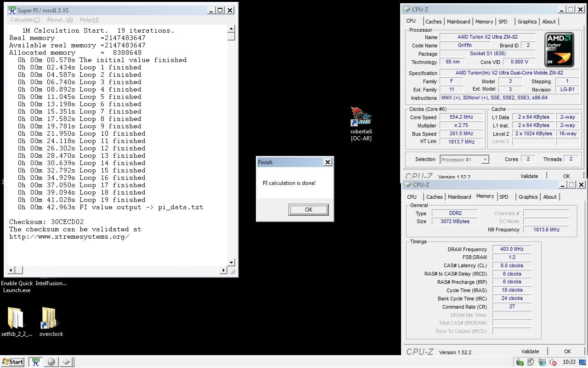Click Super PI vertical scrollbar up arrow
This screenshot has width=588, height=368.
pyautogui.click(x=231, y=29)
